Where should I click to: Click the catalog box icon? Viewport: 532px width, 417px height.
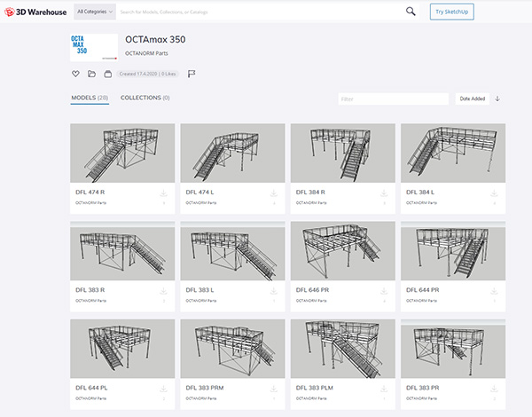tap(108, 74)
